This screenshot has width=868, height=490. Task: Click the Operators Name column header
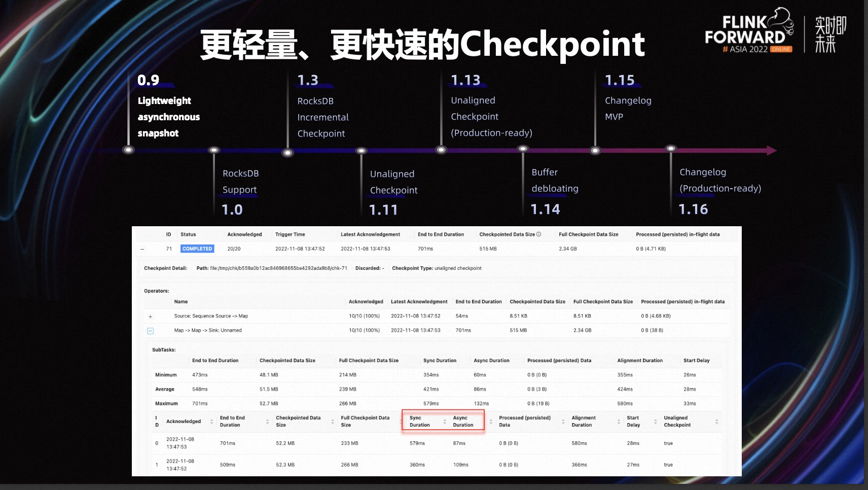pos(181,301)
